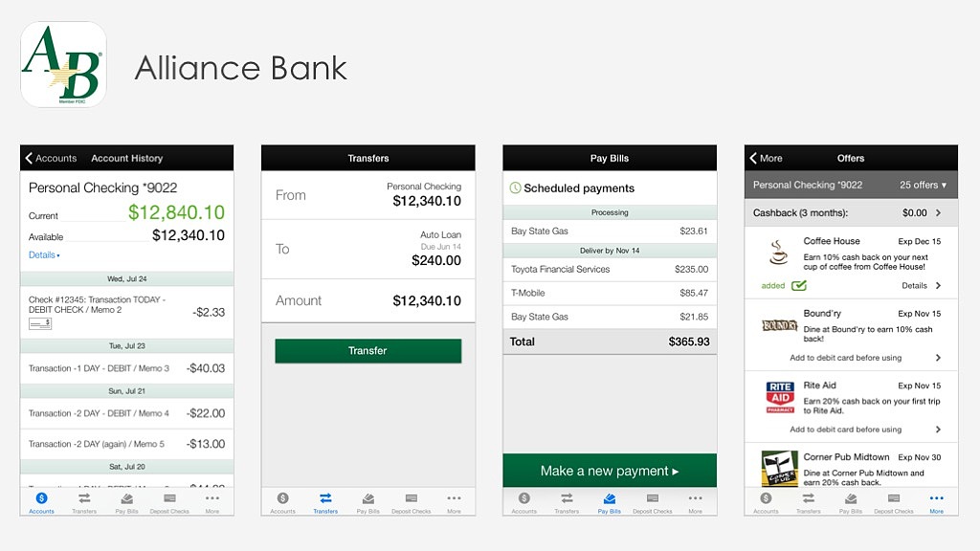Select Accounts icon in Pay Bills screen tab bar
This screenshot has width=980, height=551.
[523, 497]
